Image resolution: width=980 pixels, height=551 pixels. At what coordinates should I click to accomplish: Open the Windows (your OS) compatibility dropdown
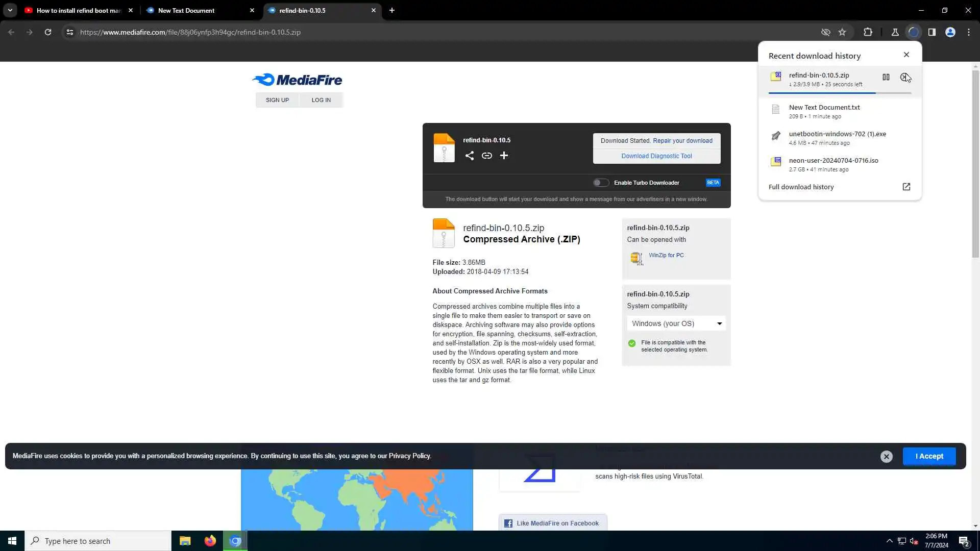(x=676, y=323)
